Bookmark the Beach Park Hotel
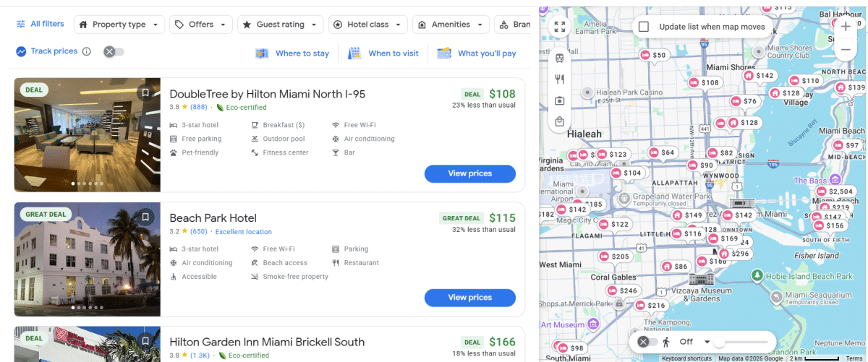Viewport: 868px width, 362px height. pos(145,217)
